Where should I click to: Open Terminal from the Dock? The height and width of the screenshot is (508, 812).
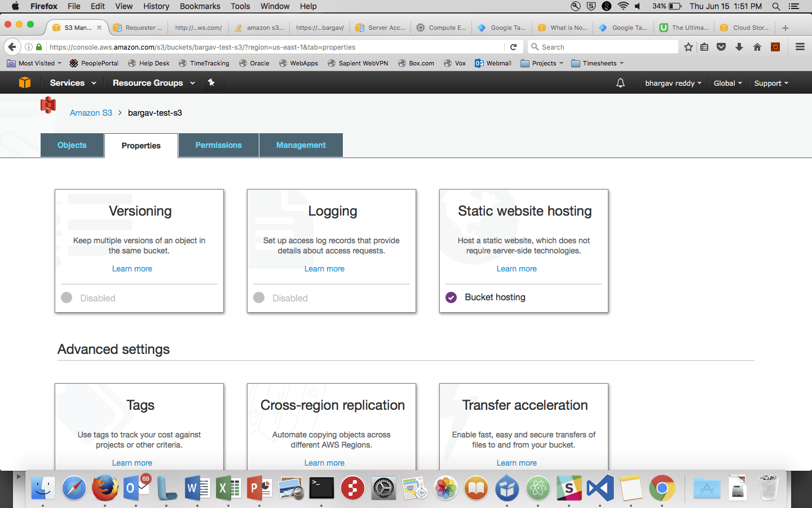[x=321, y=488]
